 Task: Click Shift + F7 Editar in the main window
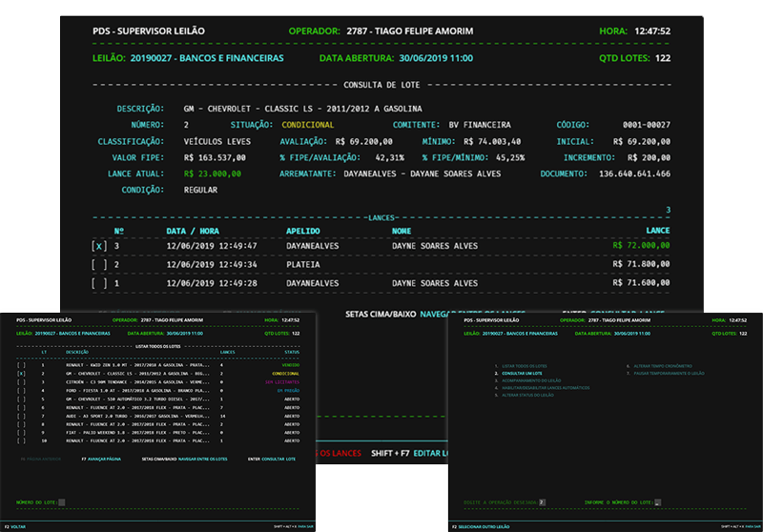[409, 453]
